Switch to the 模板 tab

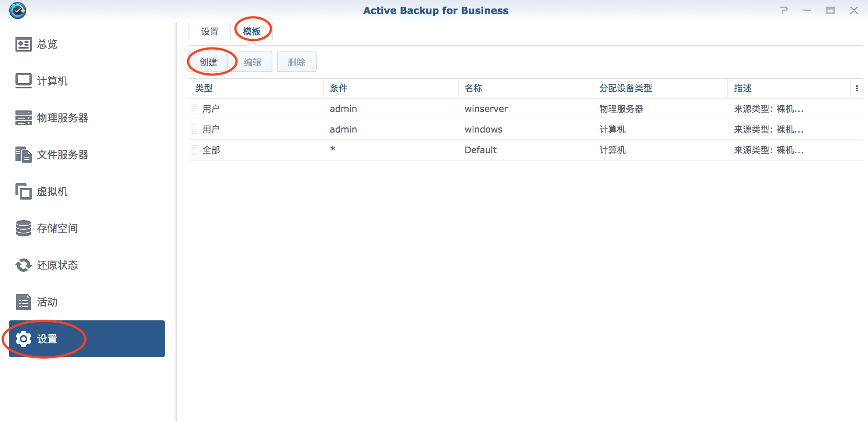(252, 32)
